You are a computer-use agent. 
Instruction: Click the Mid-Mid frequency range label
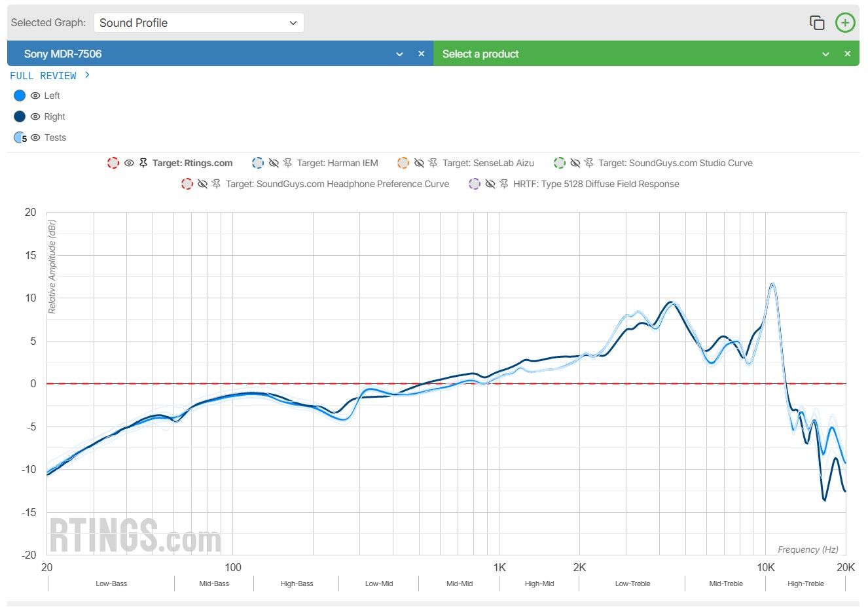[x=460, y=584]
